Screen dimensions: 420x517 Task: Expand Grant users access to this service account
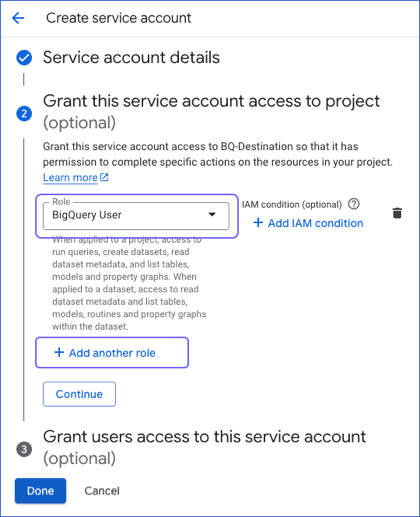pos(204,447)
